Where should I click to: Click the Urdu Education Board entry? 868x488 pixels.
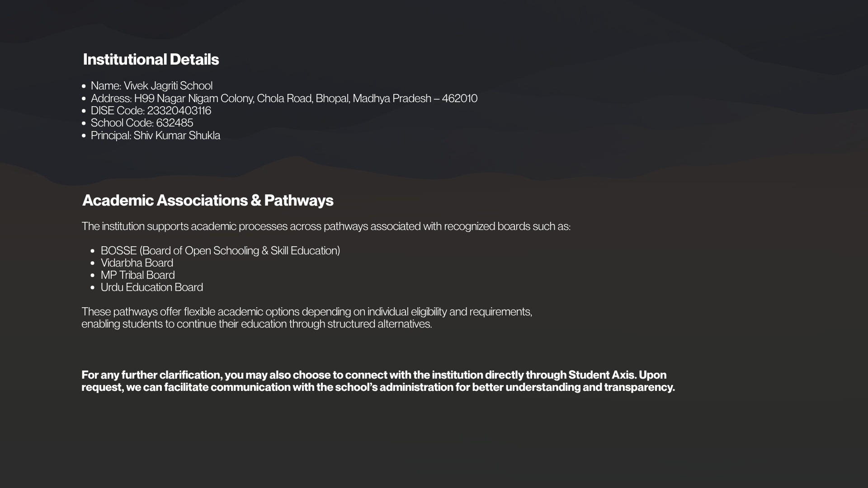tap(151, 287)
